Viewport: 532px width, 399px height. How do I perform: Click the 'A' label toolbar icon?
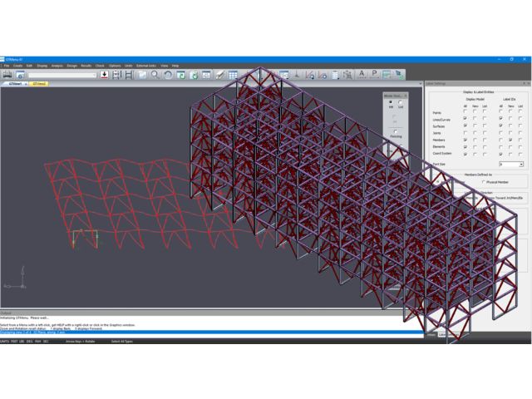point(362,74)
